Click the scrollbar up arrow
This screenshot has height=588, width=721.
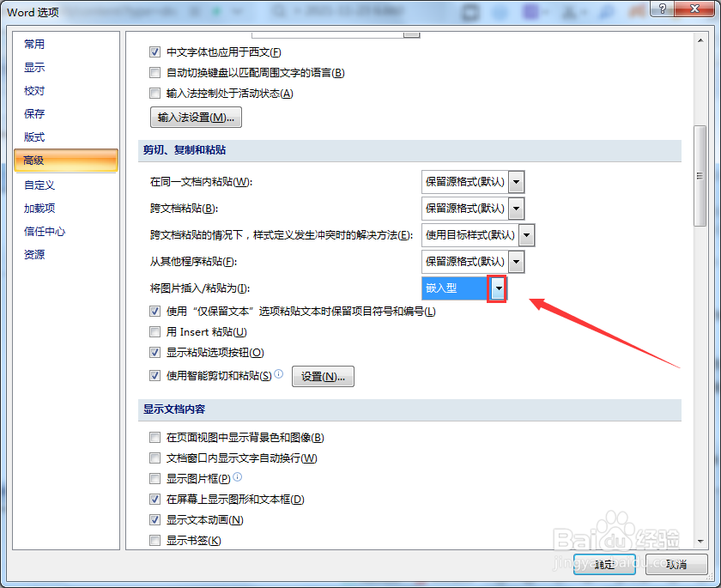coord(700,40)
